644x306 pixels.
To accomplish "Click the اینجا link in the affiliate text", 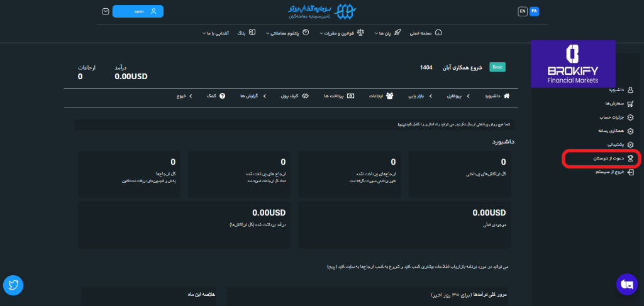I will [331, 266].
